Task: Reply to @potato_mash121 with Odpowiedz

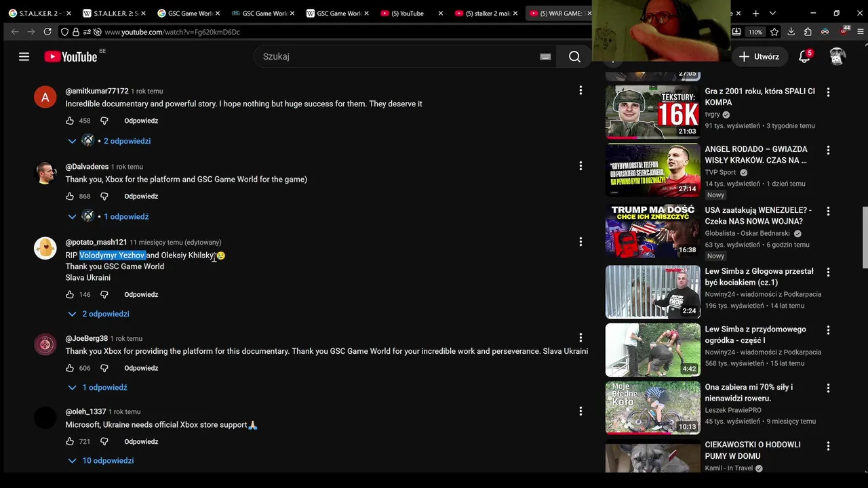Action: pos(141,295)
